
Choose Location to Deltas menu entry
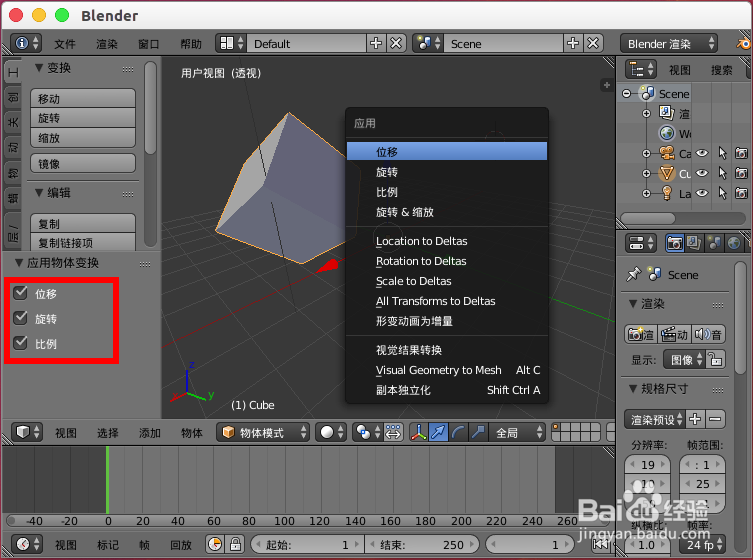tap(447, 241)
